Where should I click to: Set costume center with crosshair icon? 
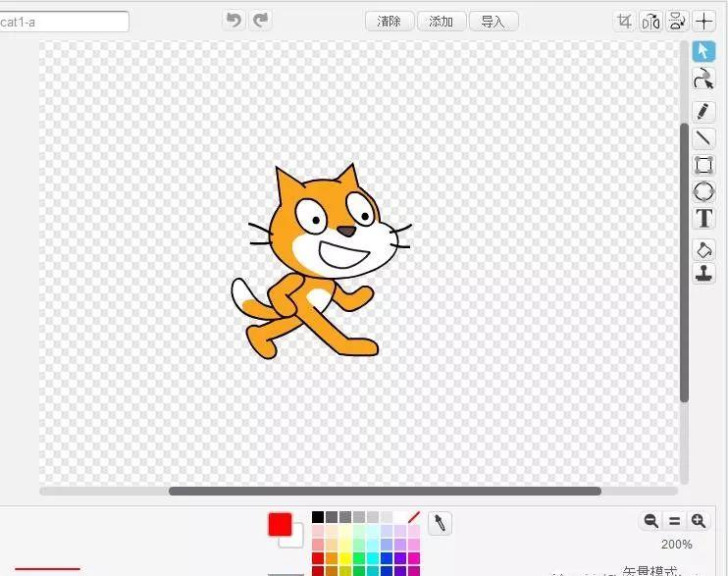point(703,22)
